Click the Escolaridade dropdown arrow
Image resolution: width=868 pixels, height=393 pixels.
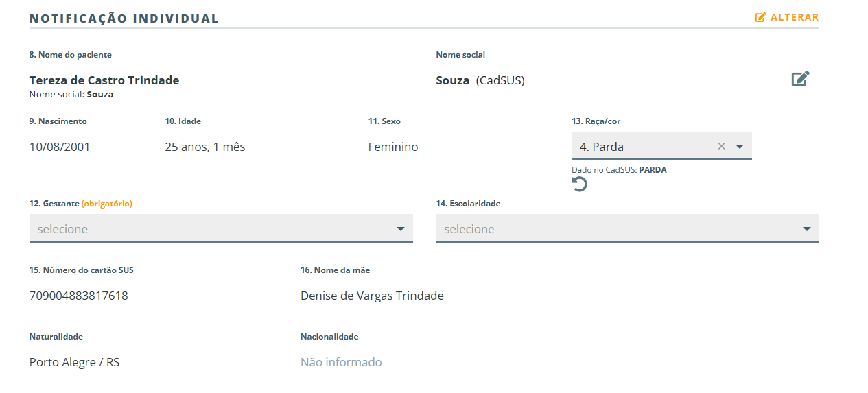coord(807,229)
